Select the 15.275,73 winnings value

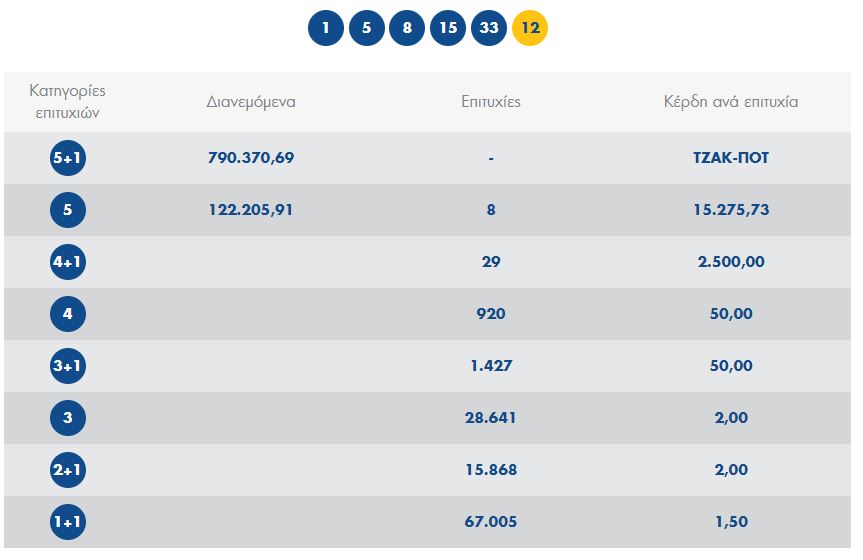[731, 210]
